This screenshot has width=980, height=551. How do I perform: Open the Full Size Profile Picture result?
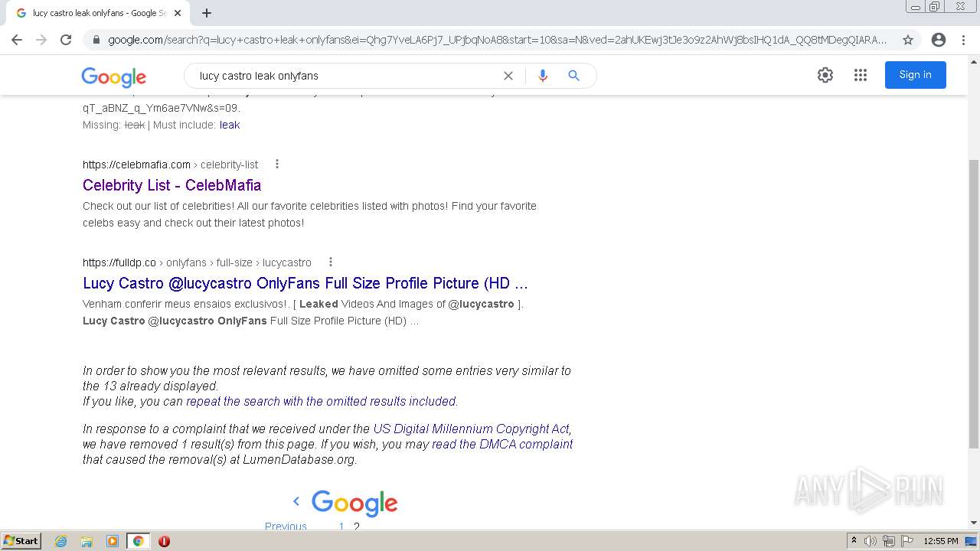pos(305,283)
